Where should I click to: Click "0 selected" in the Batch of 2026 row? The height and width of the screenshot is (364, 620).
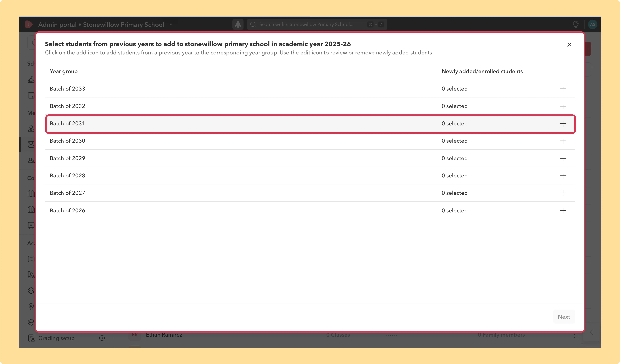click(x=455, y=211)
